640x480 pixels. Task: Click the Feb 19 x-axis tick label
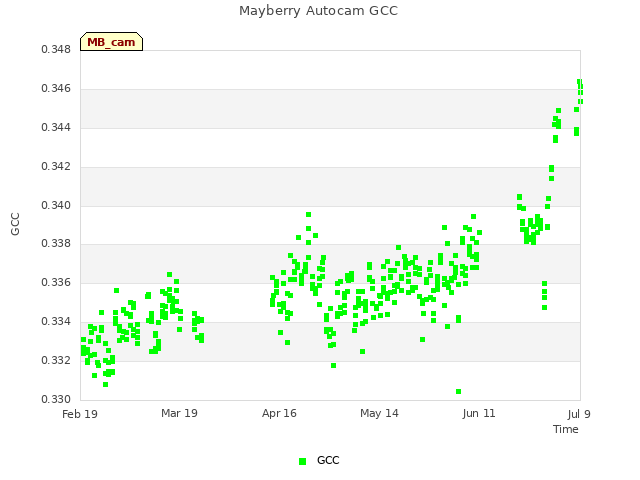point(80,414)
